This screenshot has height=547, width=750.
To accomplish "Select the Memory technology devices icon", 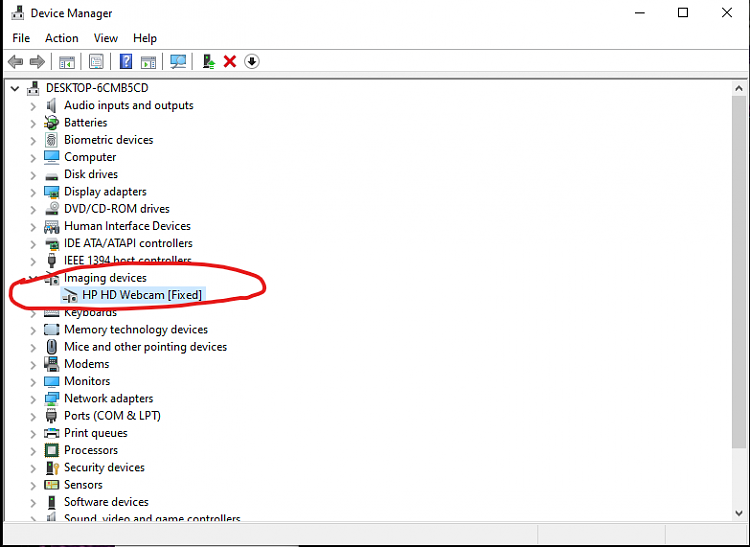I will tap(51, 329).
